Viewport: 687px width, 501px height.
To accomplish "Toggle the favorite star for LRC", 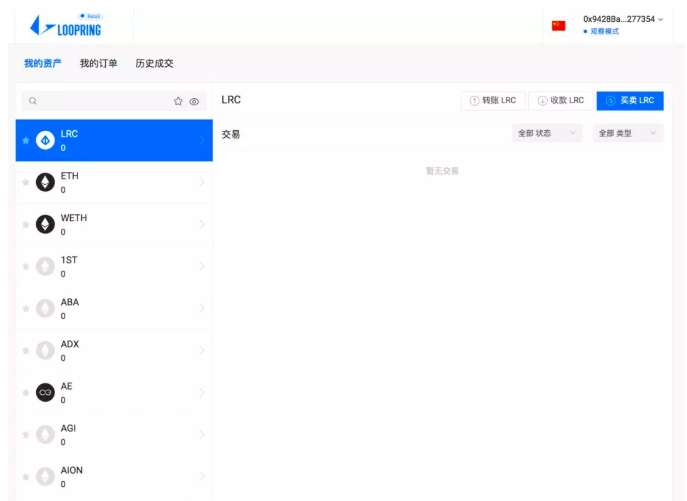I will tap(26, 140).
